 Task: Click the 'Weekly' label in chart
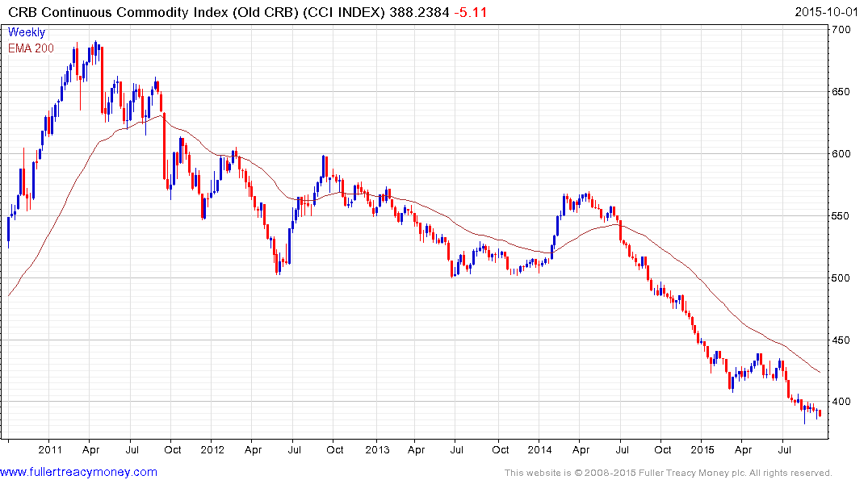pos(27,32)
